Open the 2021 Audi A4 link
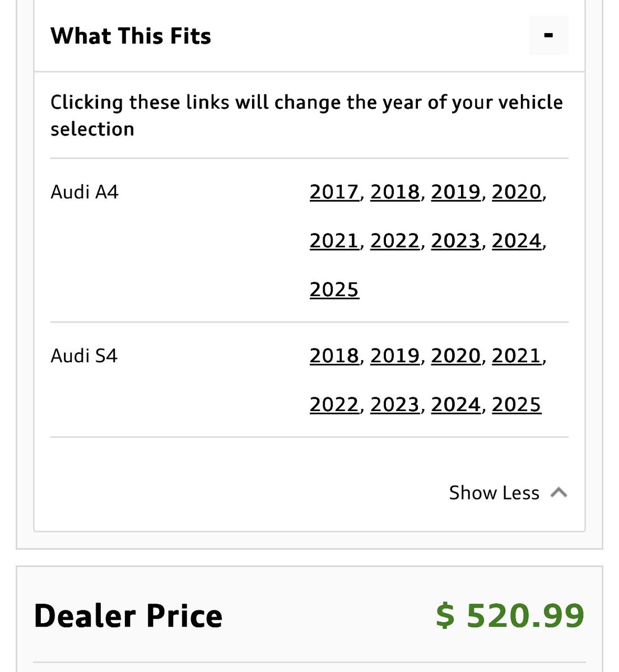This screenshot has width=619, height=672. pyautogui.click(x=334, y=241)
